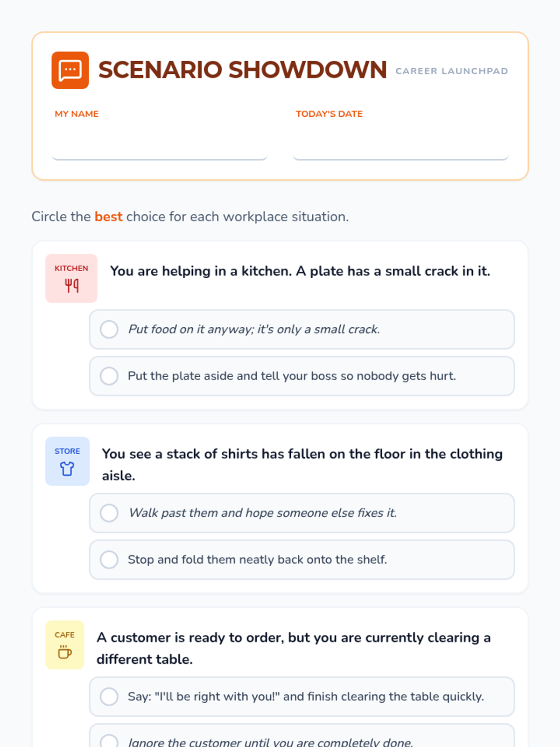560x747 pixels.
Task: Choose 'Stop and fold them neatly' radio
Action: [x=109, y=559]
